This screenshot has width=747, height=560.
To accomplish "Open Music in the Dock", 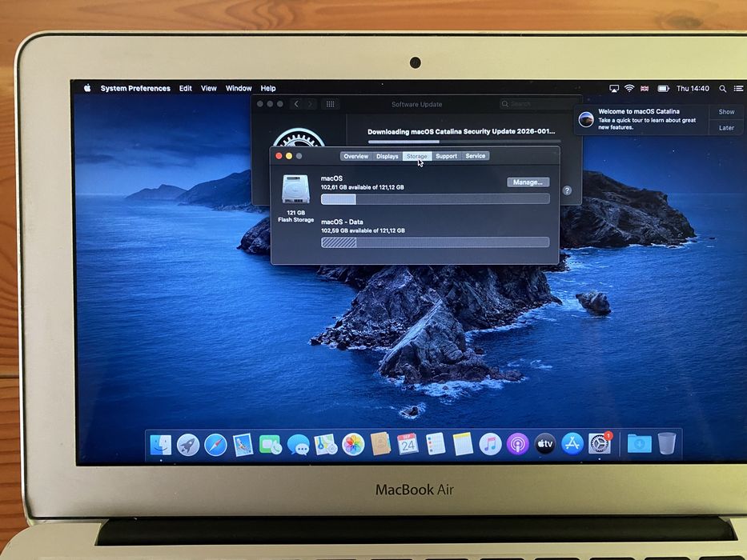I will pos(490,444).
